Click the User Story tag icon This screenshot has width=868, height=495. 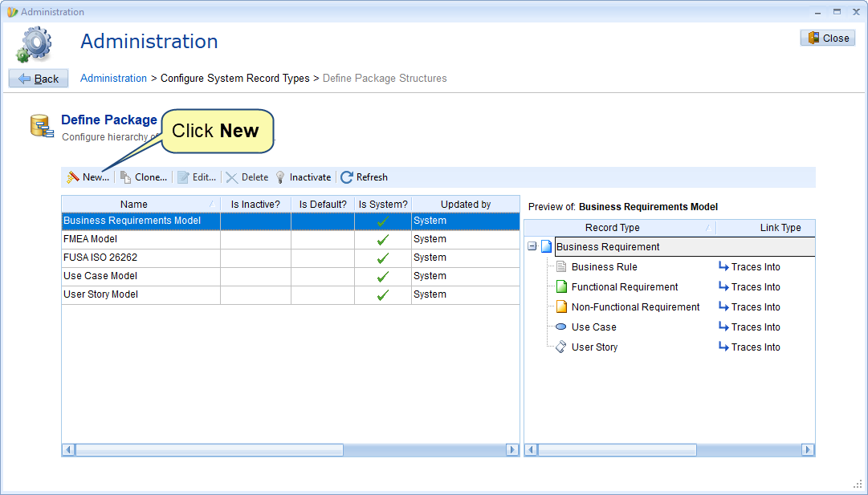(560, 347)
